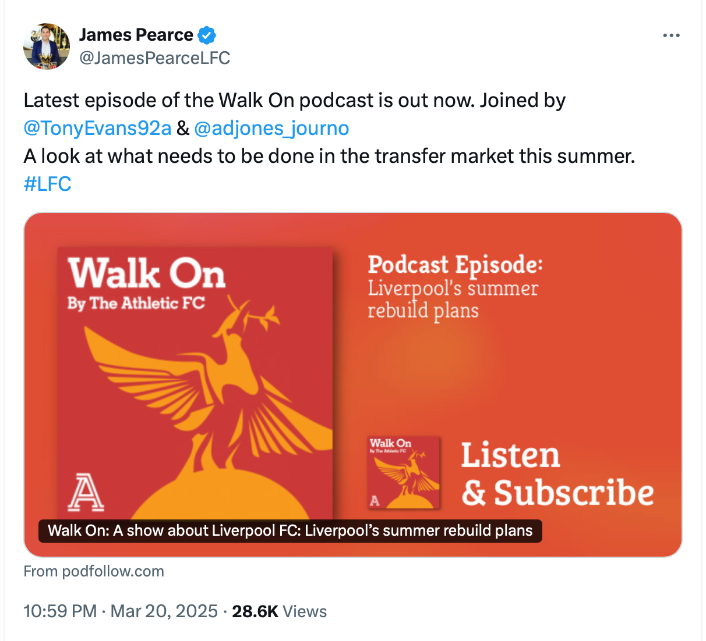Click The Athletic 'A' logo on the cover
Viewport: 706px width, 641px height.
tap(82, 492)
